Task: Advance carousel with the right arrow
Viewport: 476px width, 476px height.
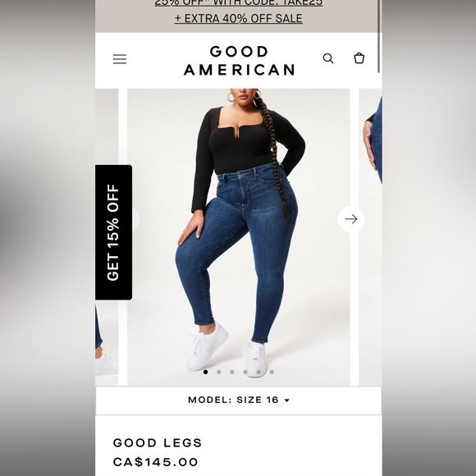Action: pos(351,219)
